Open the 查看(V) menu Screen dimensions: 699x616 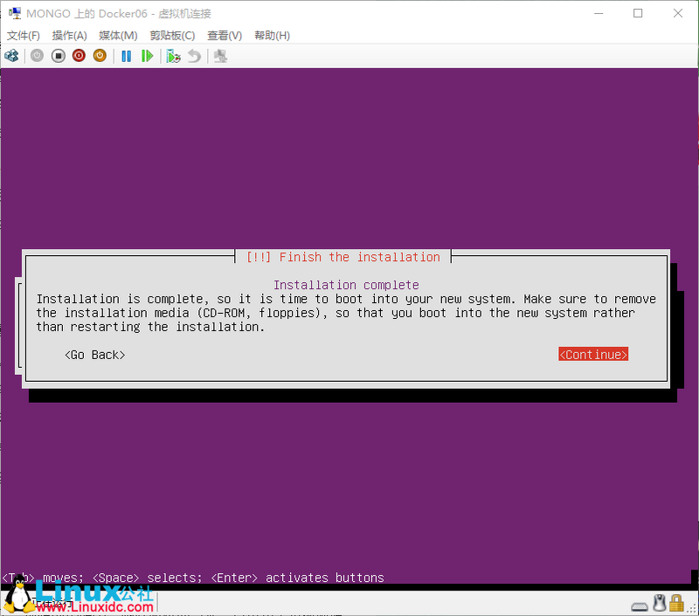(x=224, y=35)
